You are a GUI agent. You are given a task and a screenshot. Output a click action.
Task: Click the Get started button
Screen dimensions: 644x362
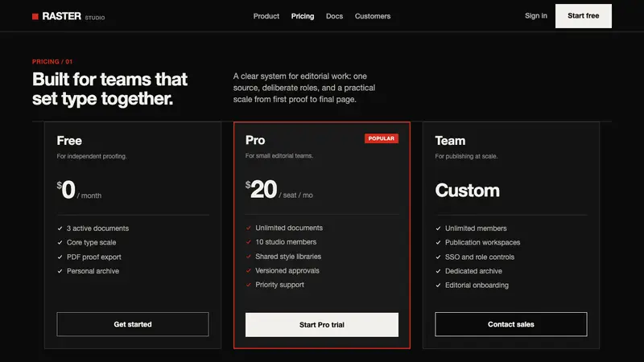[133, 324]
